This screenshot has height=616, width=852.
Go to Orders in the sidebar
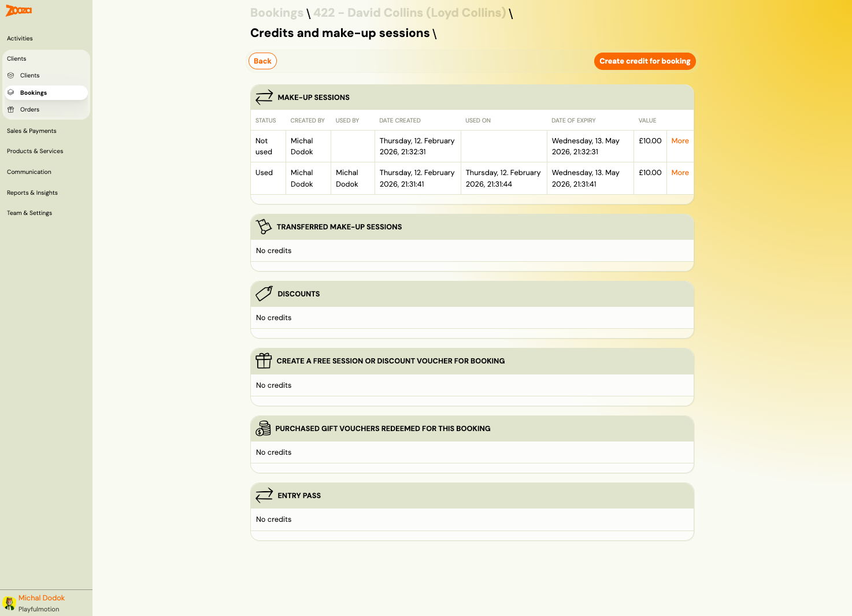[30, 109]
